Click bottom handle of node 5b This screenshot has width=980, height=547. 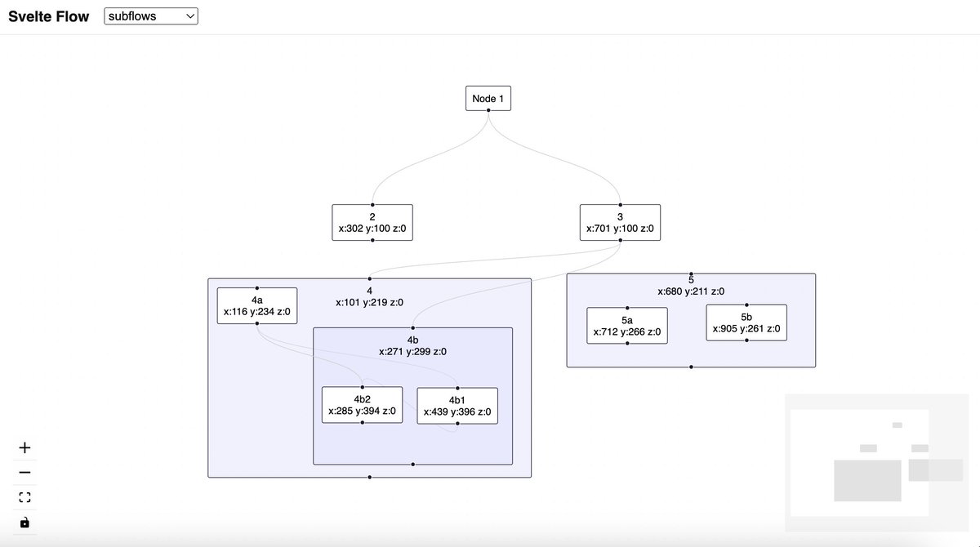click(x=746, y=340)
